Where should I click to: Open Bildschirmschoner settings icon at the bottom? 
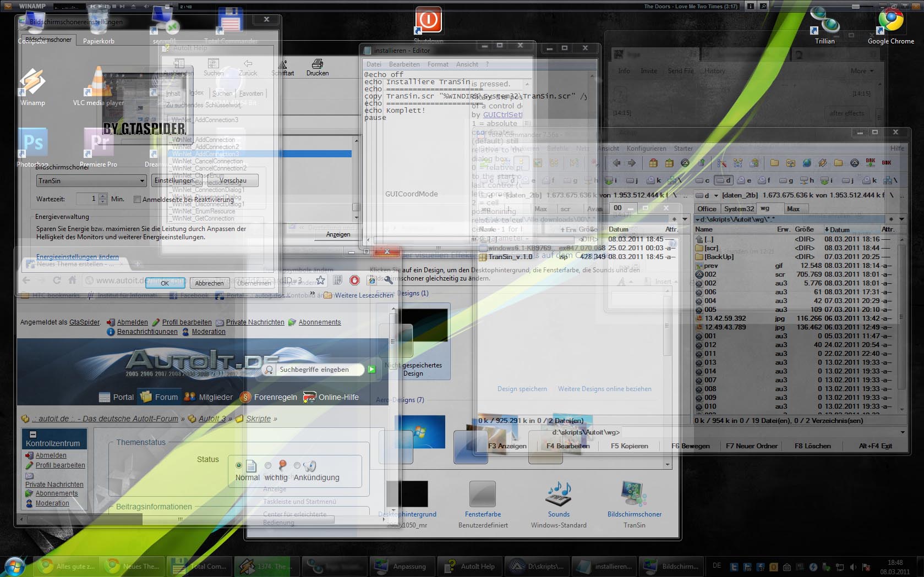pos(634,494)
